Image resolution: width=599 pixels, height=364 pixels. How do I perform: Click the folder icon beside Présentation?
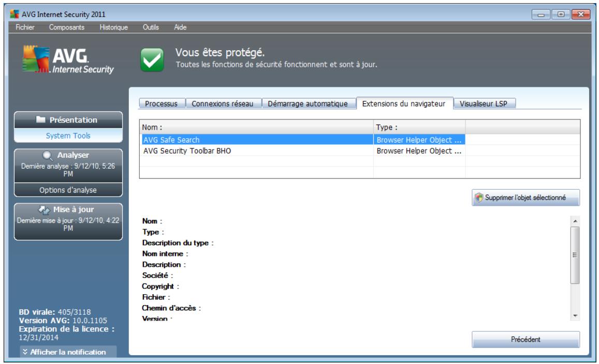click(x=41, y=119)
